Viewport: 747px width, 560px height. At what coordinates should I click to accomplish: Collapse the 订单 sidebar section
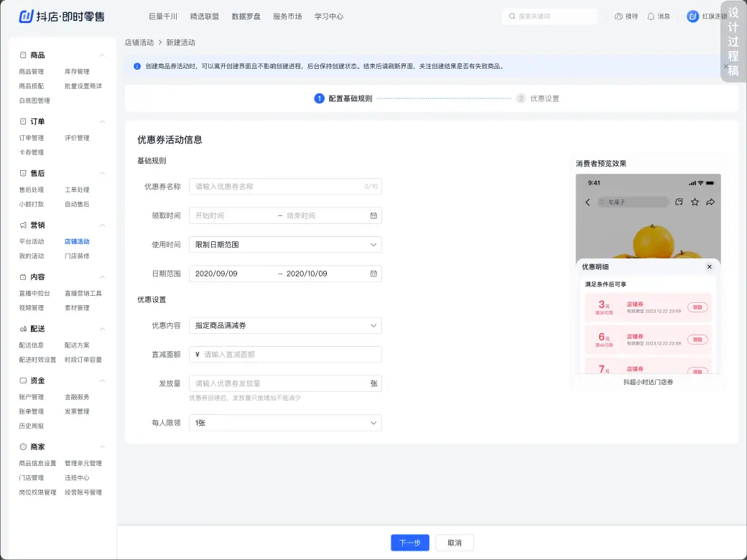103,121
